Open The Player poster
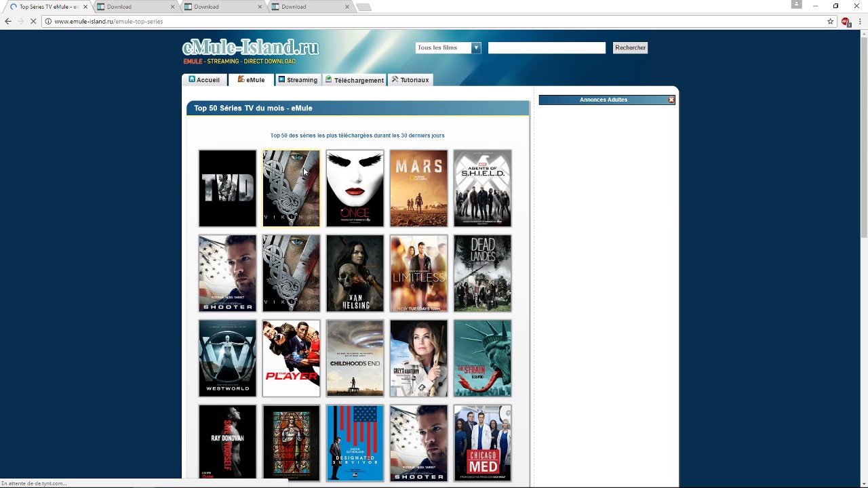Image resolution: width=868 pixels, height=488 pixels. pyautogui.click(x=292, y=359)
